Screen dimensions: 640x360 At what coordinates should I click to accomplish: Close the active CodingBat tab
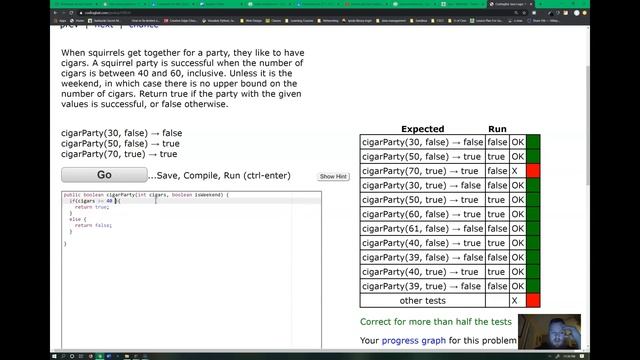531,4
